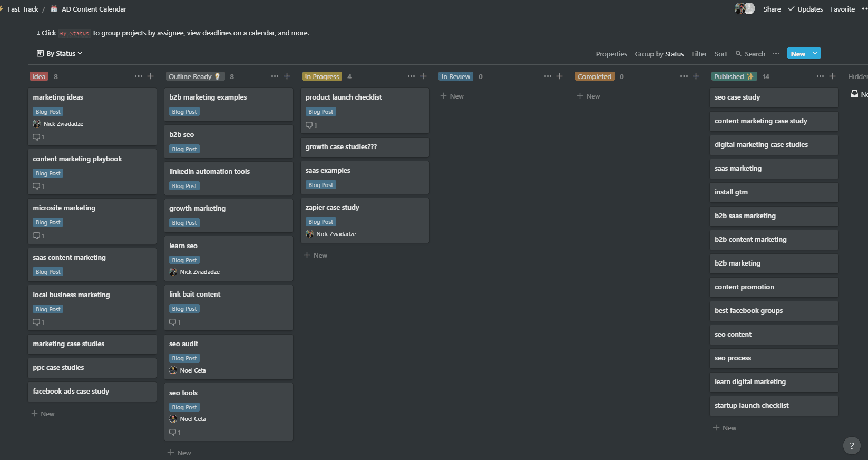The width and height of the screenshot is (868, 460).
Task: Open the Sort menu
Action: (x=720, y=54)
